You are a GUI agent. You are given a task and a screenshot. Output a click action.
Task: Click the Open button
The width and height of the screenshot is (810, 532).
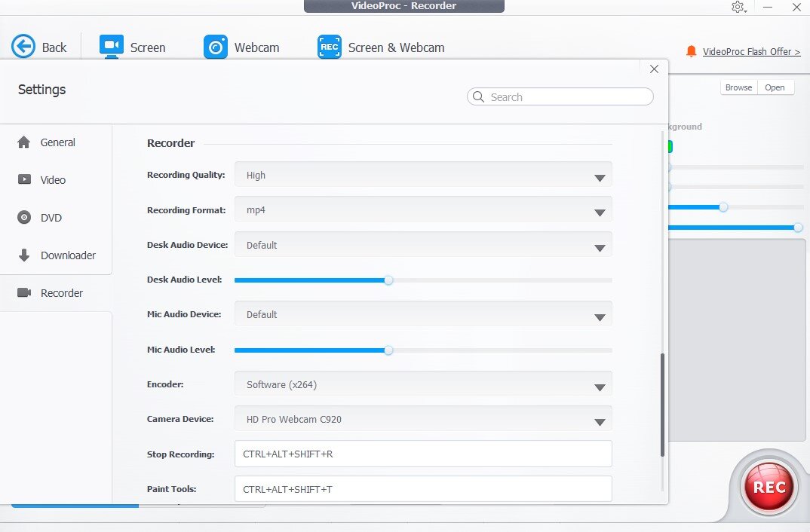[775, 87]
